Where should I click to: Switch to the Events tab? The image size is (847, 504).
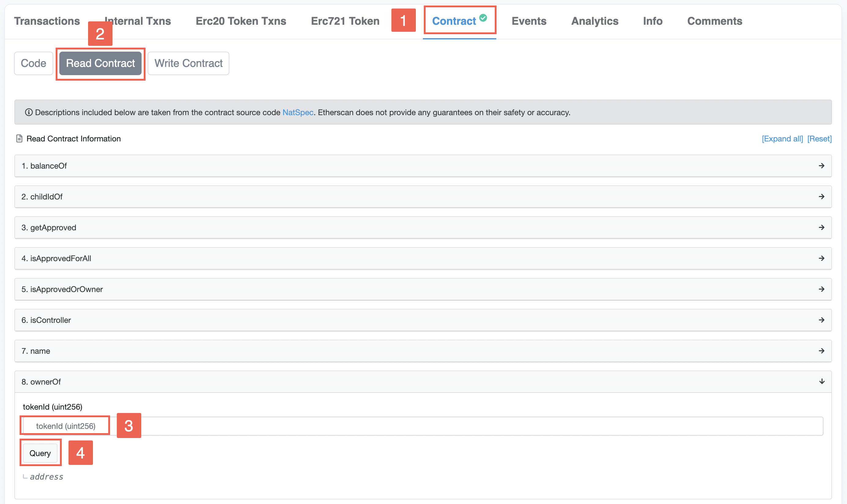coord(528,20)
